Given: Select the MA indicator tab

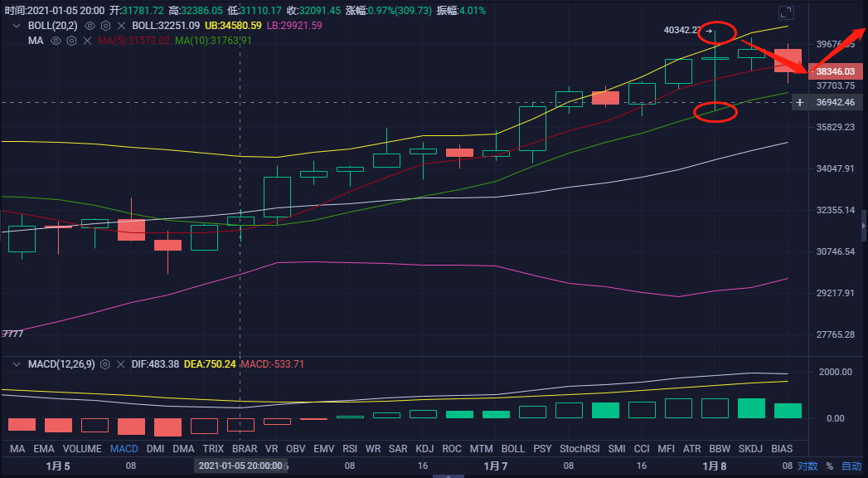Looking at the screenshot, I should pyautogui.click(x=17, y=449).
